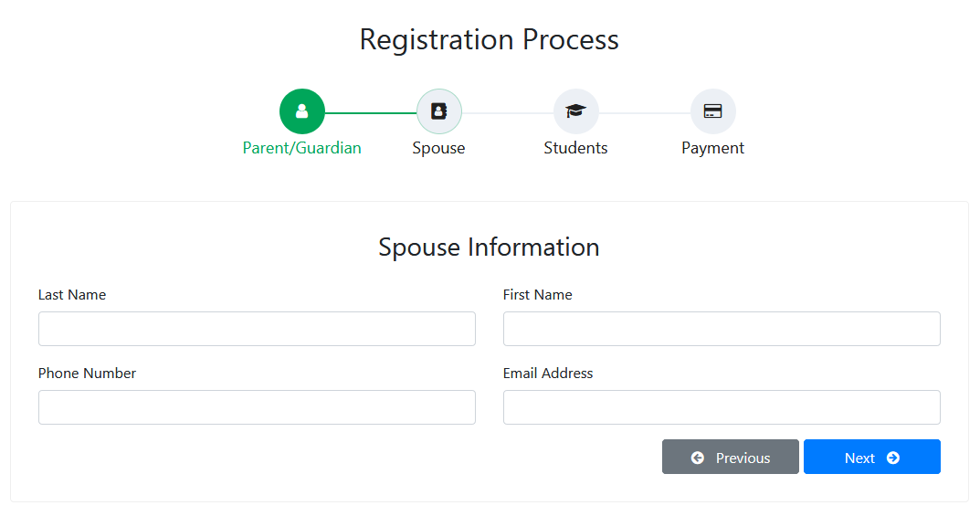
Task: Click the Next button
Action: pyautogui.click(x=872, y=457)
